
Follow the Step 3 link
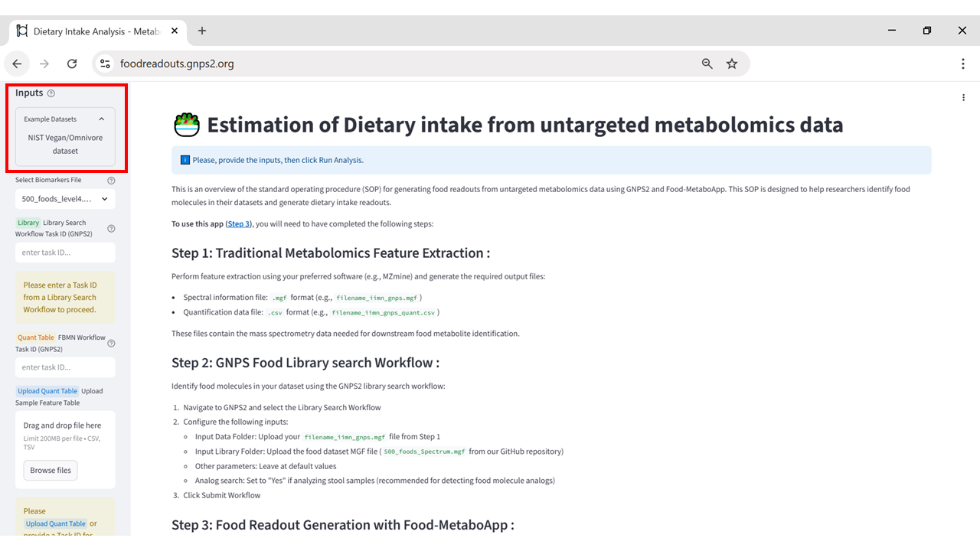pyautogui.click(x=239, y=223)
